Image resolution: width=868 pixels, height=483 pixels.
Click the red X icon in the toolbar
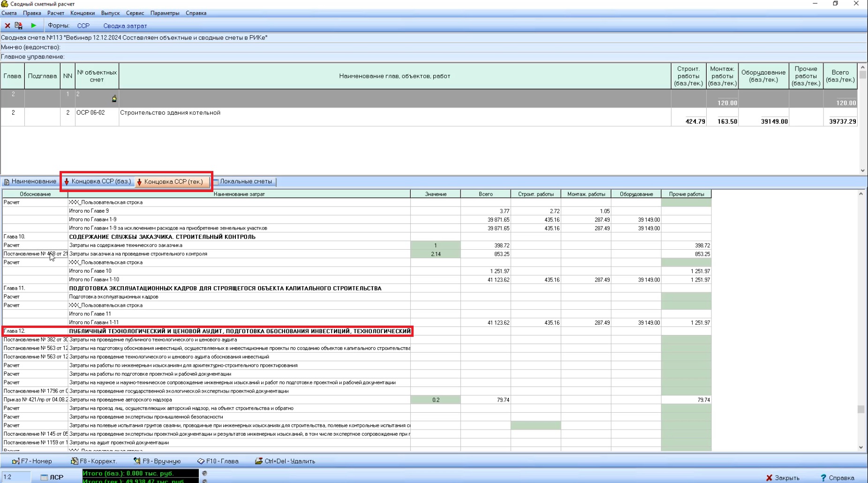[x=8, y=26]
